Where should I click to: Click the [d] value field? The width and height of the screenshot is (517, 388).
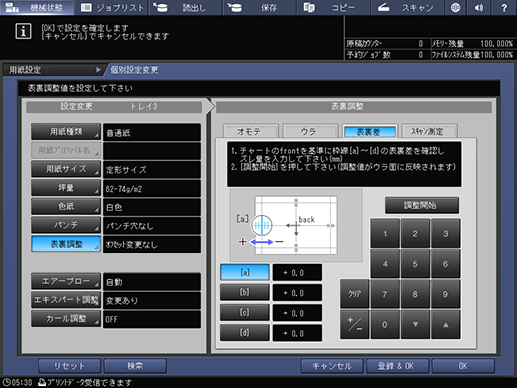pos(297,333)
